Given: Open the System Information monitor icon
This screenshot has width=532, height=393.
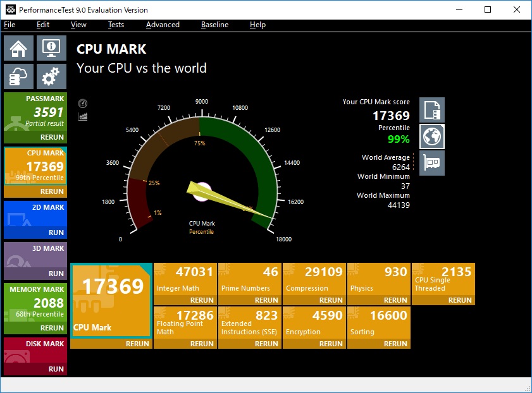Looking at the screenshot, I should point(51,48).
